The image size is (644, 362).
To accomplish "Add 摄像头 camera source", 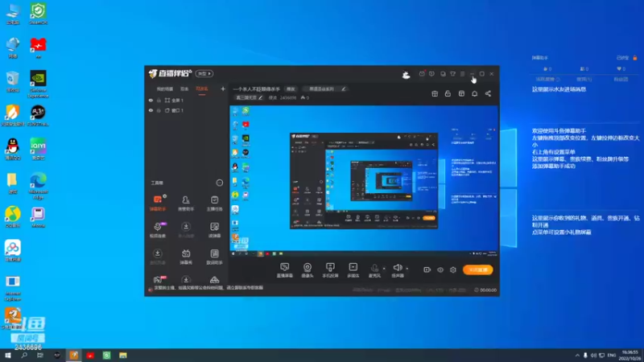I will coord(308,270).
